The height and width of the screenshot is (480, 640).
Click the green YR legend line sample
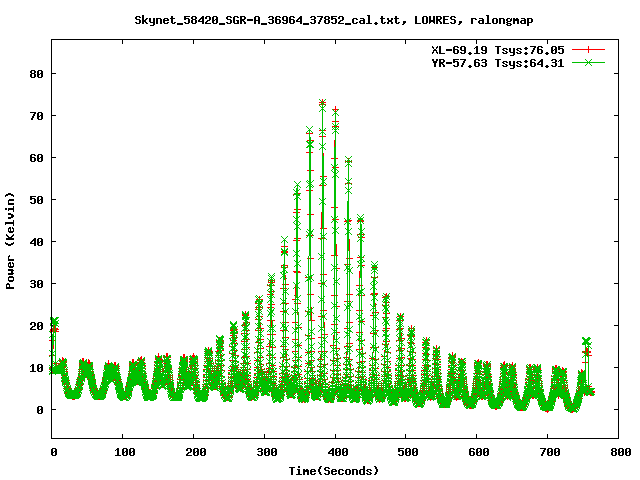pyautogui.click(x=588, y=62)
